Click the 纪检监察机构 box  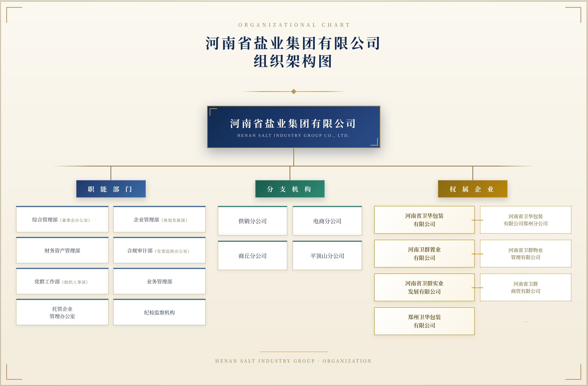159,312
